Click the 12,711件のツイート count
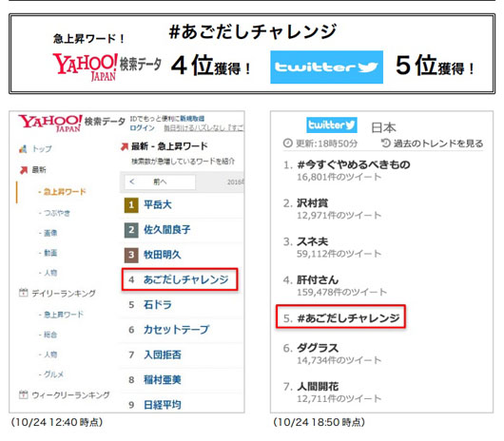 click(x=339, y=398)
